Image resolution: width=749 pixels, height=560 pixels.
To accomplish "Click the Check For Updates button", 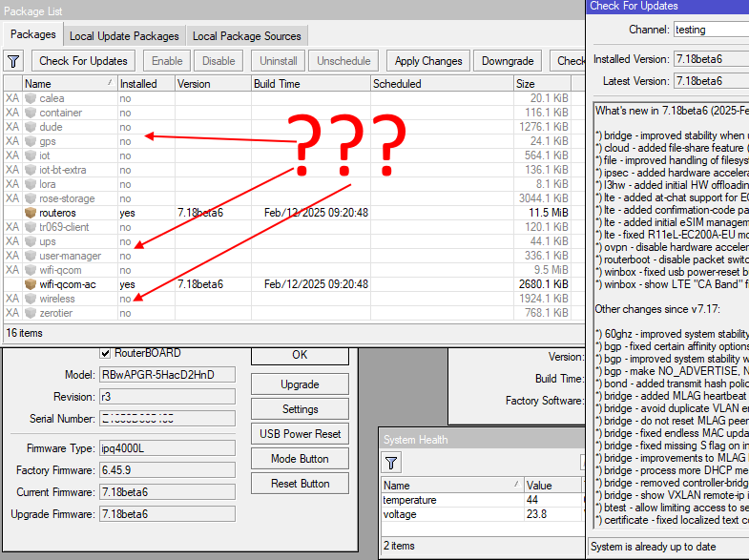I will pos(84,61).
